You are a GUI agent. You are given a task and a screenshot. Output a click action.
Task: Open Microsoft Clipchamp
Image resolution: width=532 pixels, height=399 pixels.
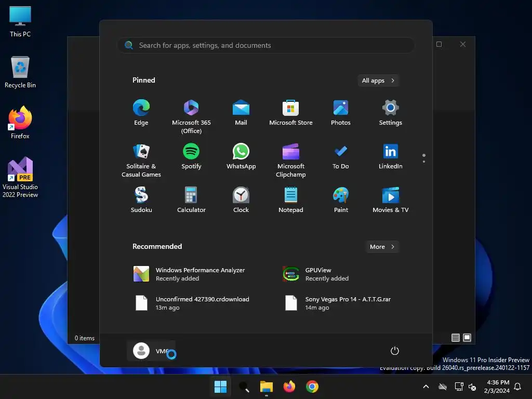click(x=291, y=160)
